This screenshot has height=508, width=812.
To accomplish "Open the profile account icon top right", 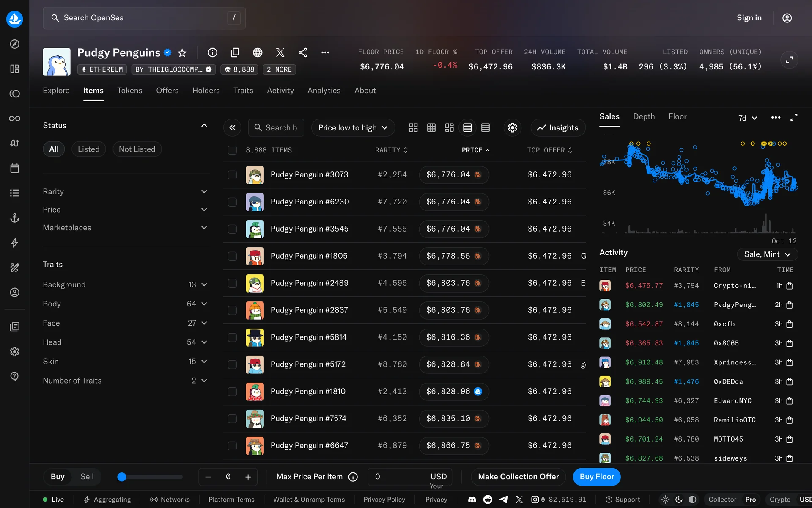I will pos(787,18).
